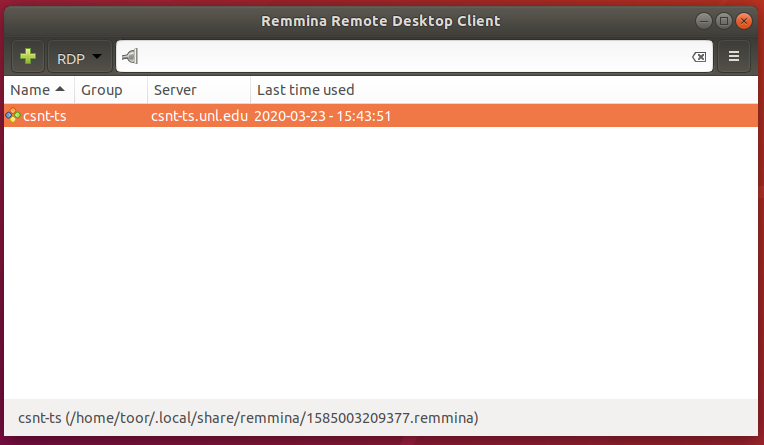Maximize the Remmina window
Screen dimensions: 764x445
[x=724, y=20]
